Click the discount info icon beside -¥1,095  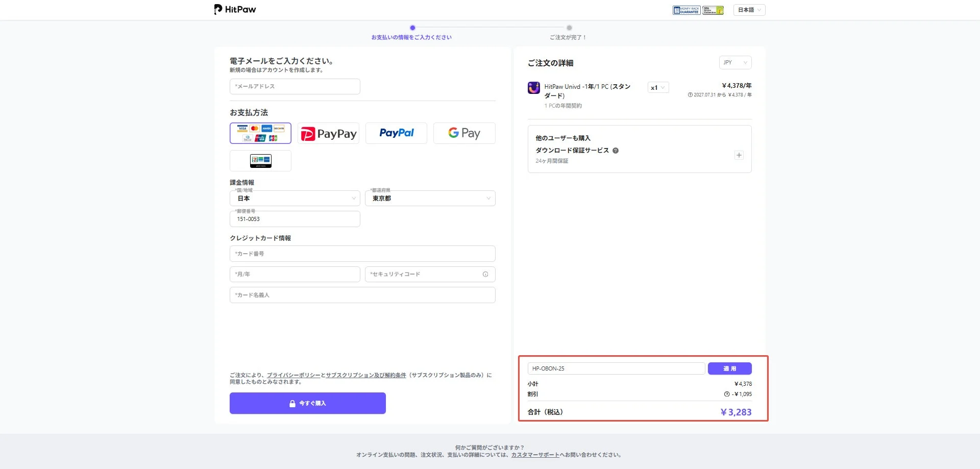[x=727, y=394]
